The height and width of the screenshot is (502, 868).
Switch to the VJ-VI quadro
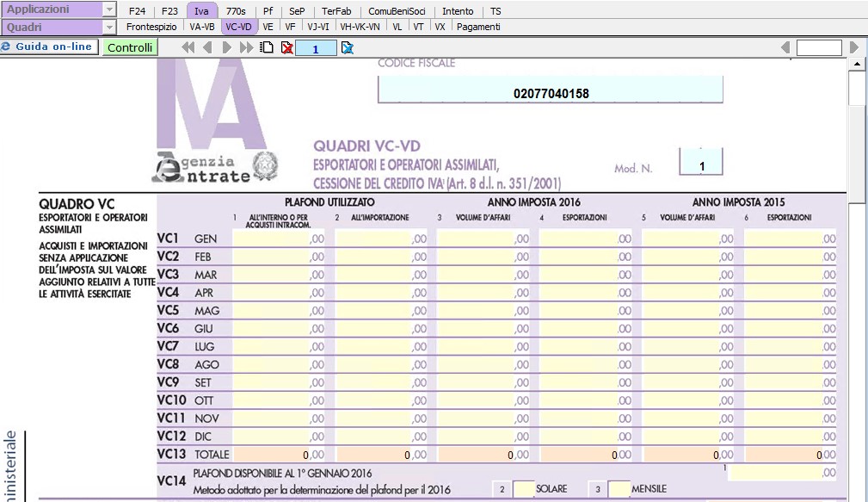(318, 27)
